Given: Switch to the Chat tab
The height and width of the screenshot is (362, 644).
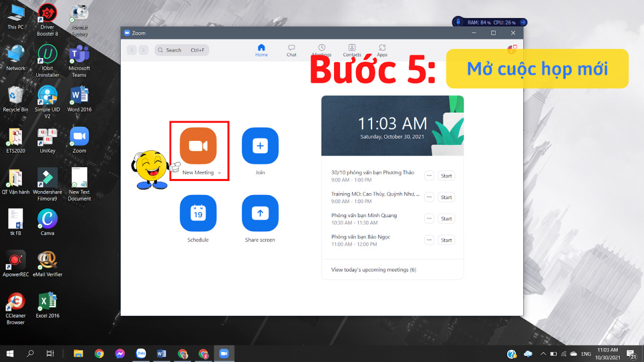Looking at the screenshot, I should pyautogui.click(x=291, y=50).
